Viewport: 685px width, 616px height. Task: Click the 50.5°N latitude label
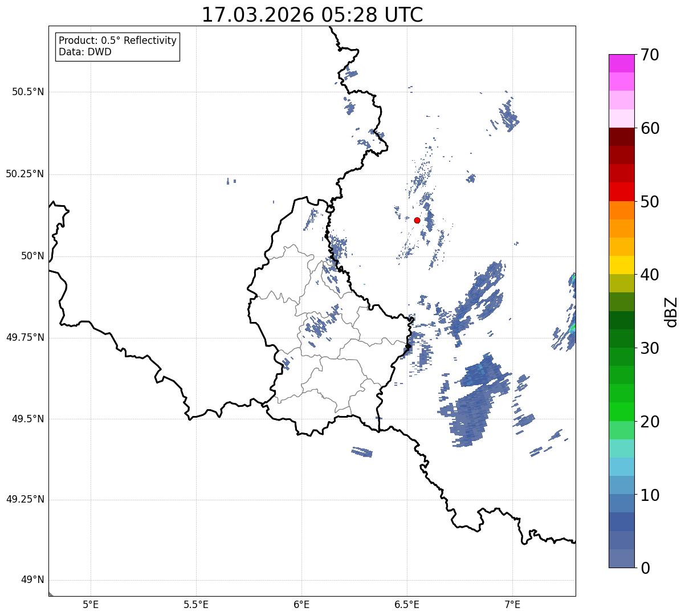tap(28, 92)
